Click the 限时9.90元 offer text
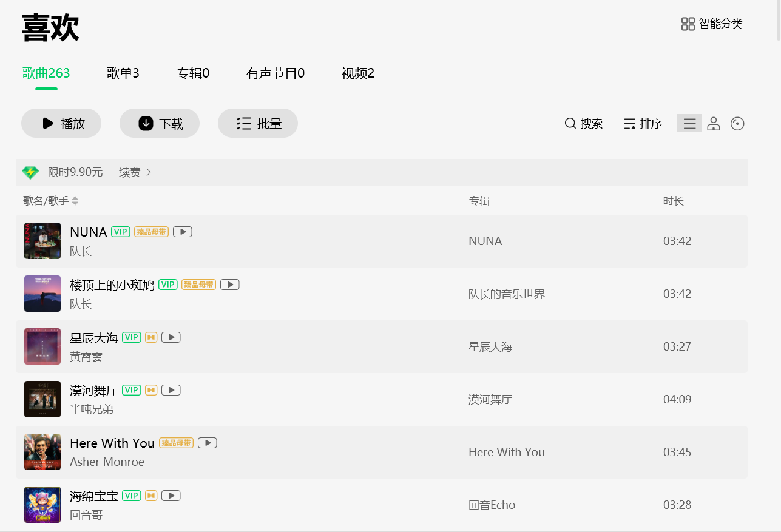The width and height of the screenshot is (781, 532). point(75,172)
